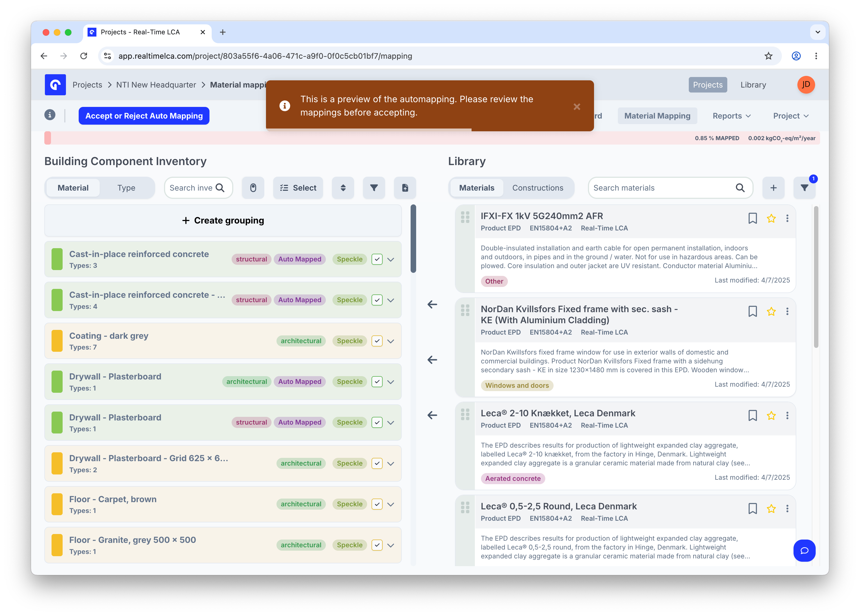860x616 pixels.
Task: Click the inventory file export icon
Action: pos(405,188)
